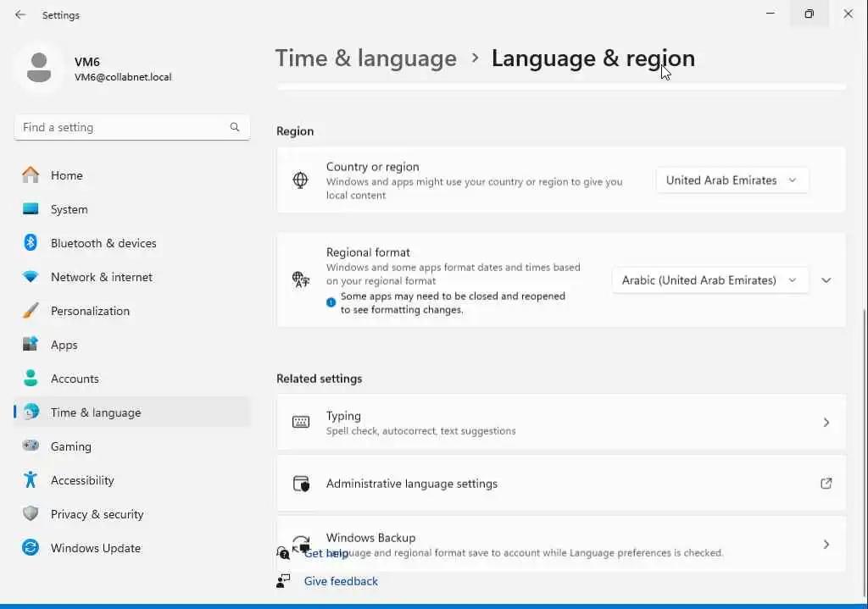Viewport: 868px width, 609px height.
Task: Restore down the Settings window
Action: pos(809,14)
